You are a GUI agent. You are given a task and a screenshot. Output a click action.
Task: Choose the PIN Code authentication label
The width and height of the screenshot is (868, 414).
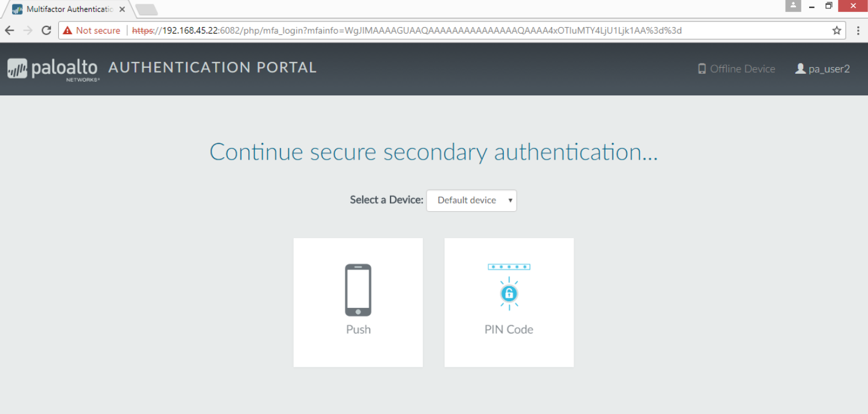click(x=509, y=329)
